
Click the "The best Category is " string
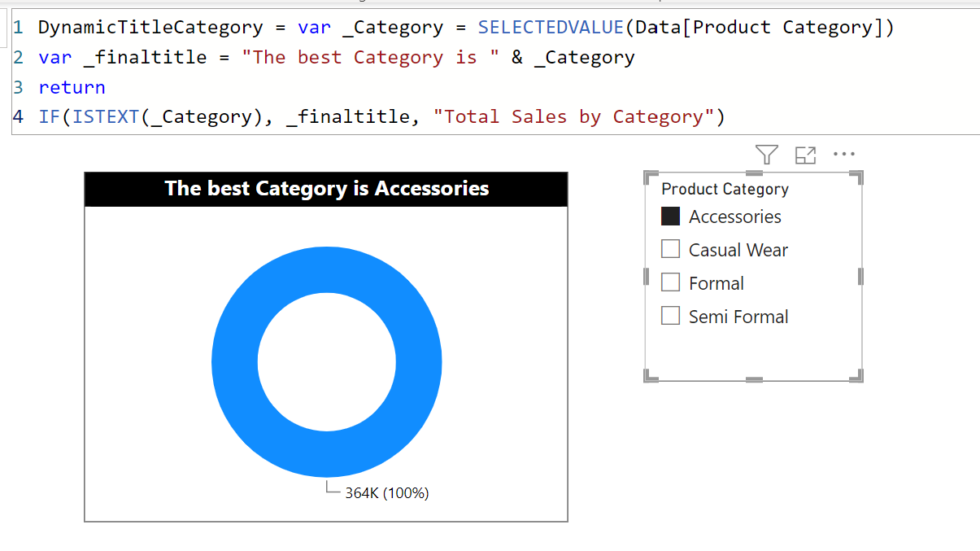pyautogui.click(x=370, y=58)
